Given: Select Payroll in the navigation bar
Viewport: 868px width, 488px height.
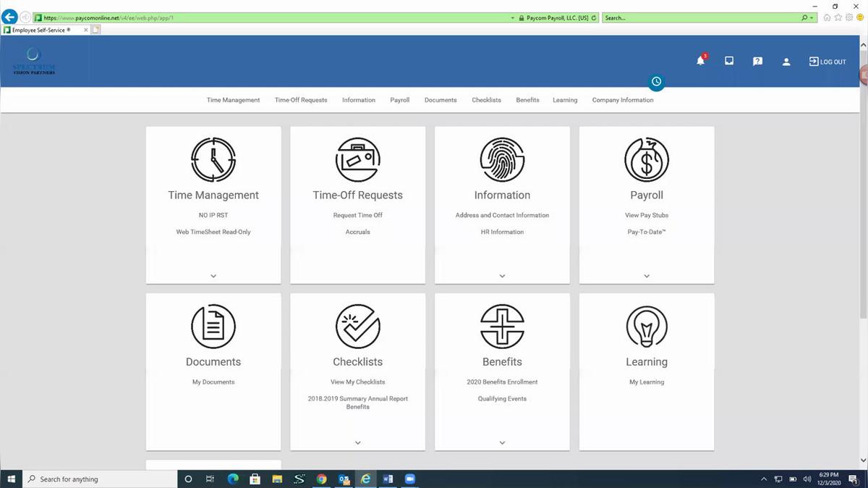Looking at the screenshot, I should (399, 100).
